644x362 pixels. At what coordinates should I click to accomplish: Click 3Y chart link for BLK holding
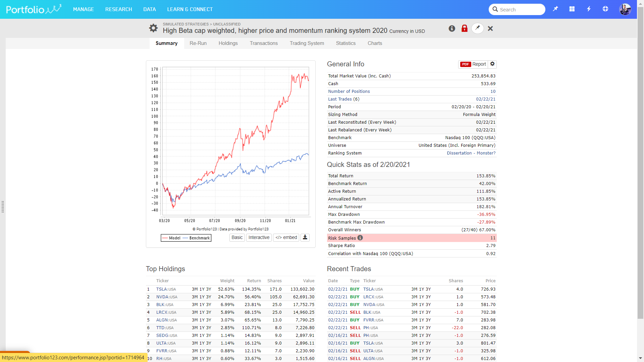click(x=209, y=304)
